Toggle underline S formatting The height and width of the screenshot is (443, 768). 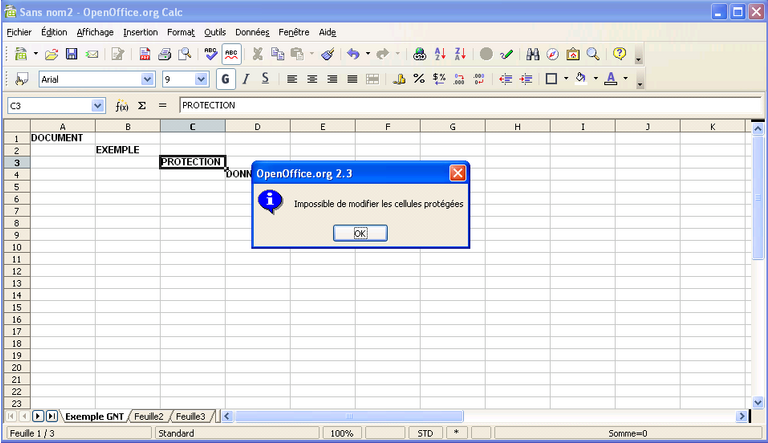coord(265,79)
